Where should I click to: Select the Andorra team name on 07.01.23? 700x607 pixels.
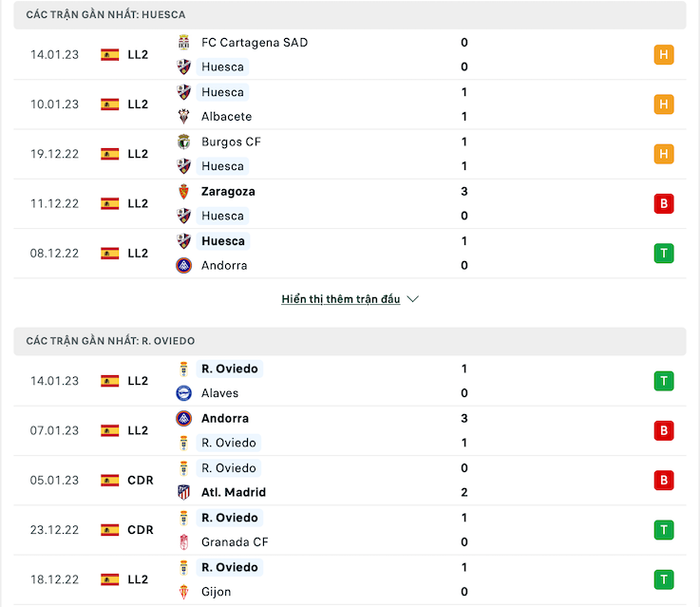[x=225, y=419]
